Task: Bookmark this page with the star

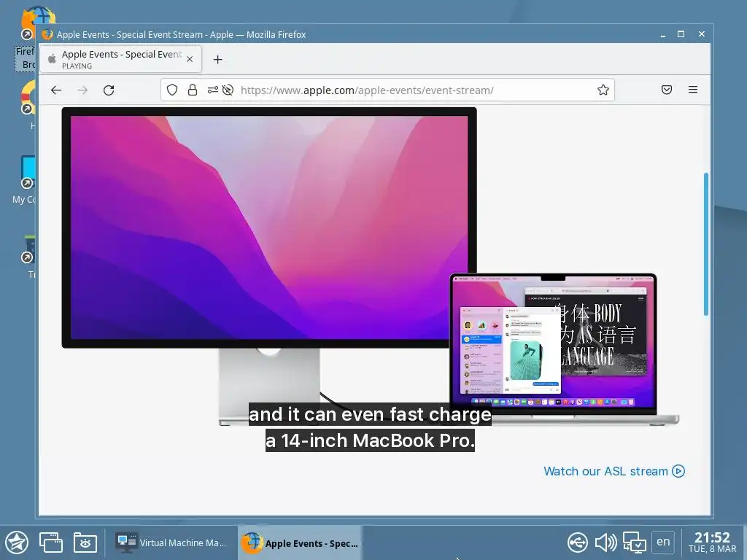Action: tap(603, 90)
